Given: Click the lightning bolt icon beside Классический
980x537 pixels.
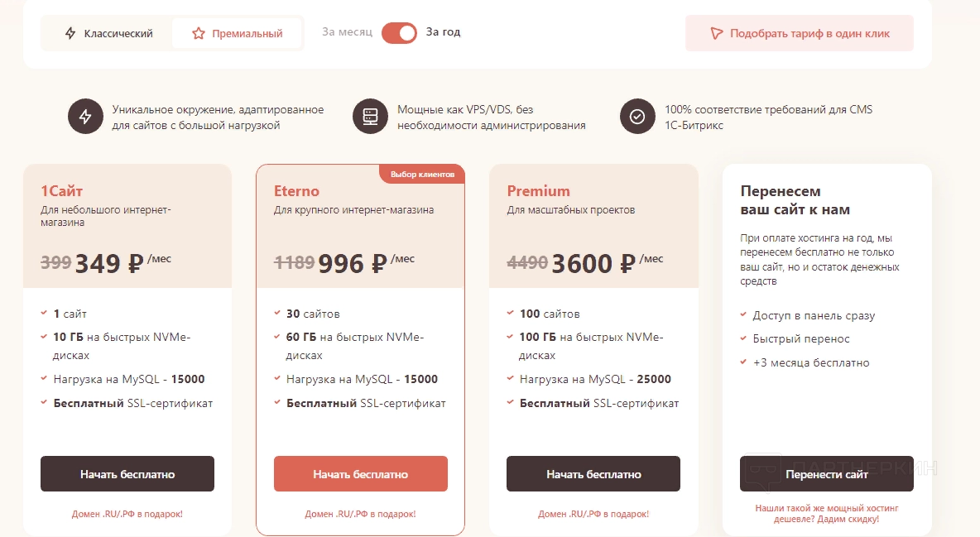Looking at the screenshot, I should [71, 34].
